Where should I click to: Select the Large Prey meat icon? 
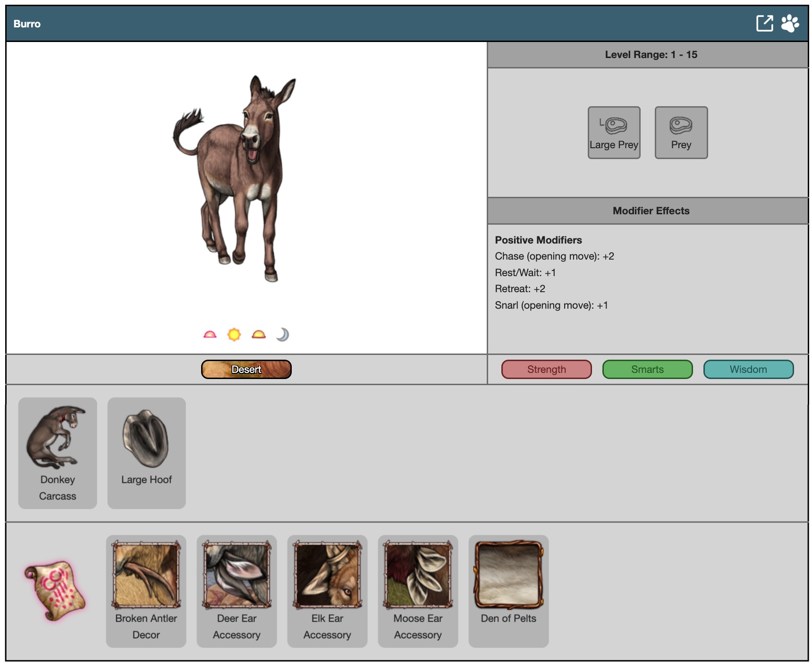(x=614, y=133)
